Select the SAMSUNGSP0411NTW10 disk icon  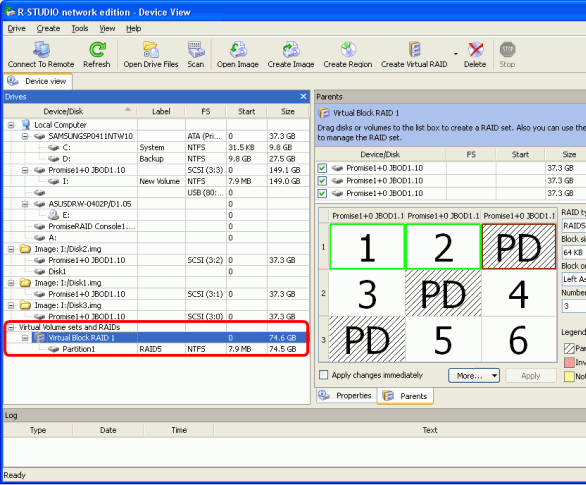tap(40, 136)
